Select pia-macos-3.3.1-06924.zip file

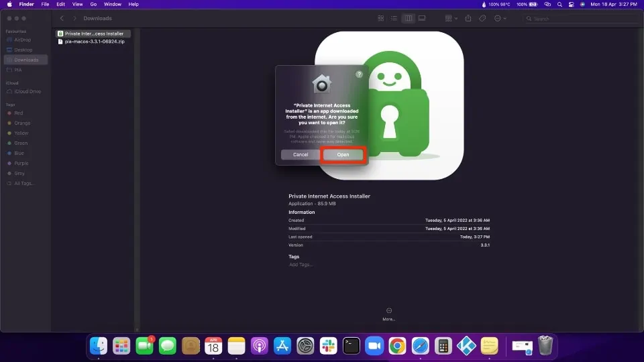tap(93, 42)
